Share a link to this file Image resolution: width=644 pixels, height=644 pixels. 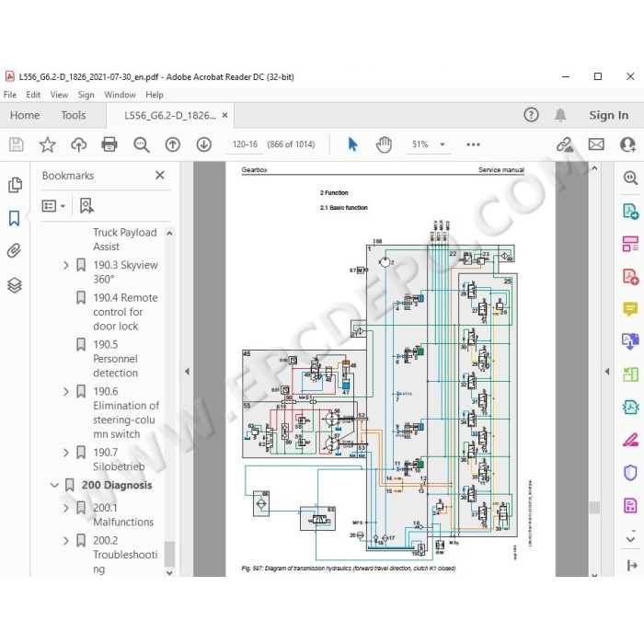click(565, 144)
